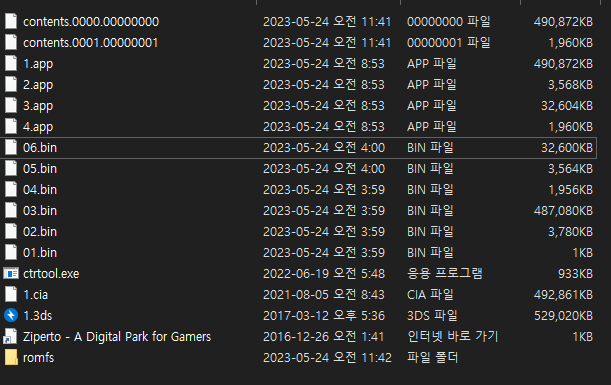Click the file icon next to 04.bin
611x385 pixels.
11,190
